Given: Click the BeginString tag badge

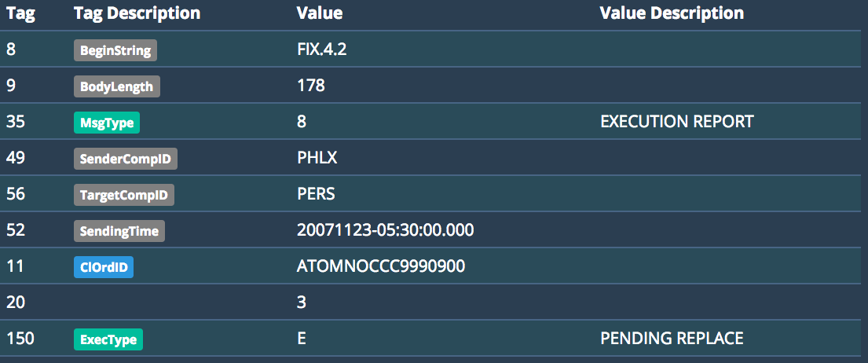Looking at the screenshot, I should click(x=115, y=50).
